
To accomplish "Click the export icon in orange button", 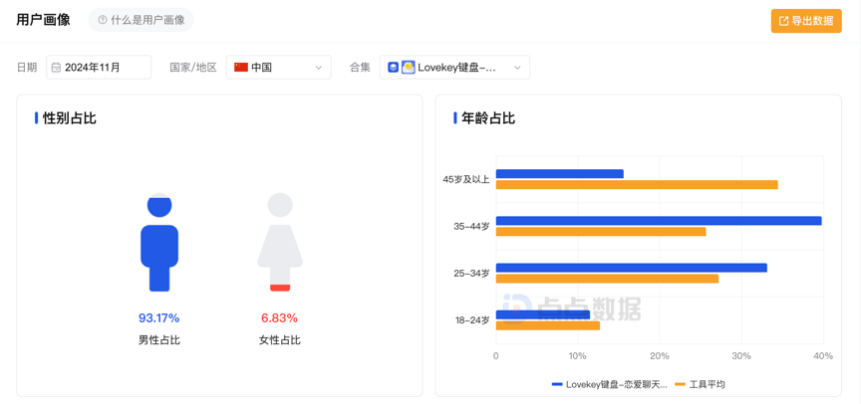I will [x=784, y=20].
